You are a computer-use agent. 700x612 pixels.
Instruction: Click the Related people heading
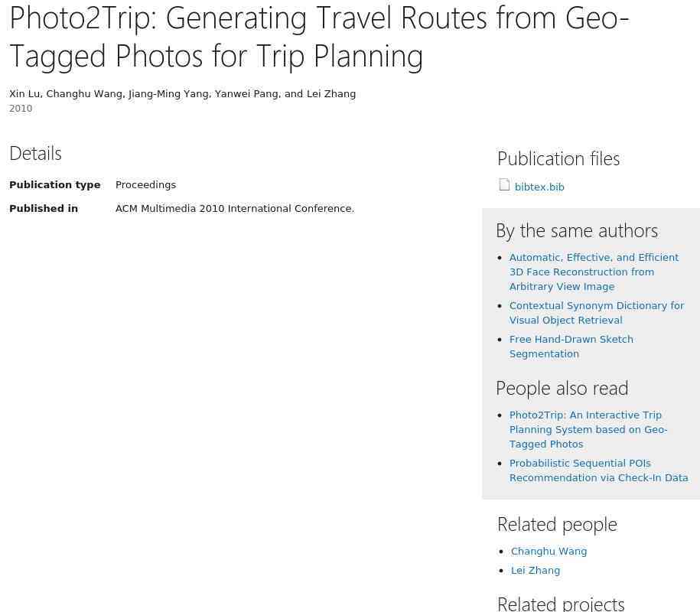pyautogui.click(x=556, y=524)
